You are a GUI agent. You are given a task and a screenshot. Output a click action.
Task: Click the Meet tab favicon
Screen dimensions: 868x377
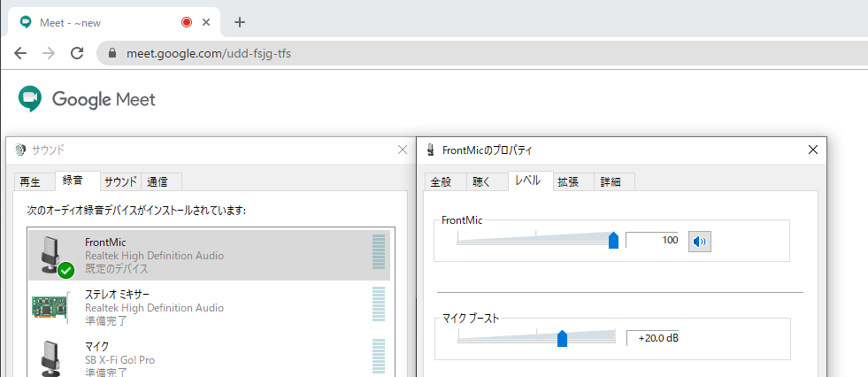[x=25, y=22]
